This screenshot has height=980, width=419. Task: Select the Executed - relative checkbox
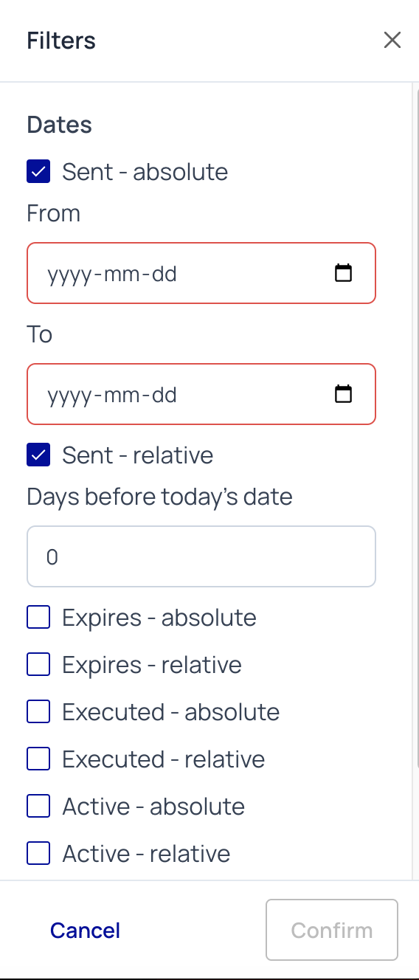pyautogui.click(x=38, y=759)
